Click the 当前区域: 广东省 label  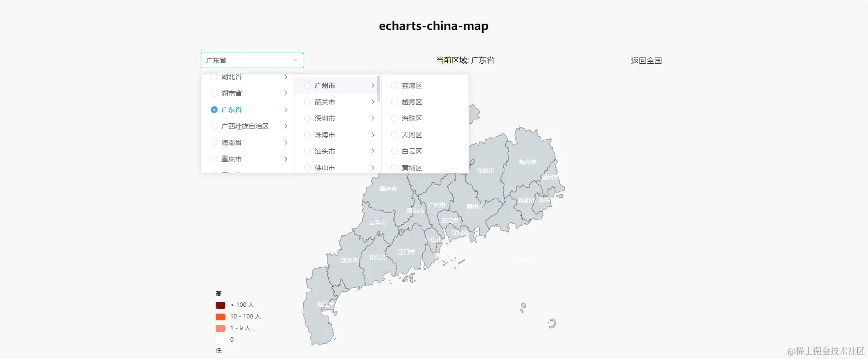click(x=465, y=60)
